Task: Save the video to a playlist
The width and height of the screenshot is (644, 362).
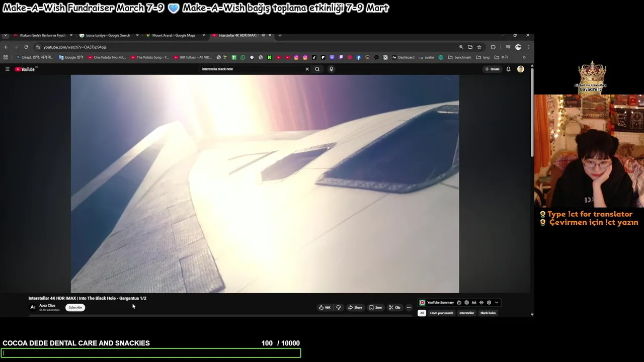Action: click(375, 307)
